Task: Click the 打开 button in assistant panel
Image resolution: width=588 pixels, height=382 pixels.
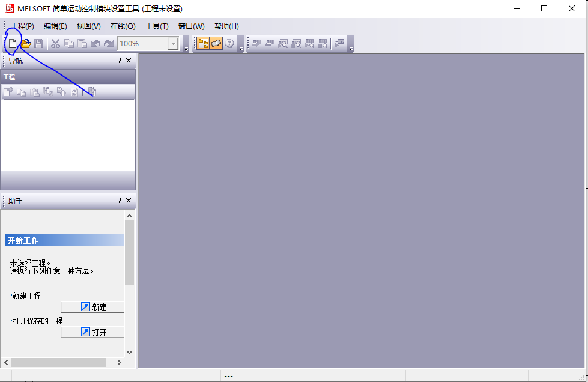Action: click(92, 332)
